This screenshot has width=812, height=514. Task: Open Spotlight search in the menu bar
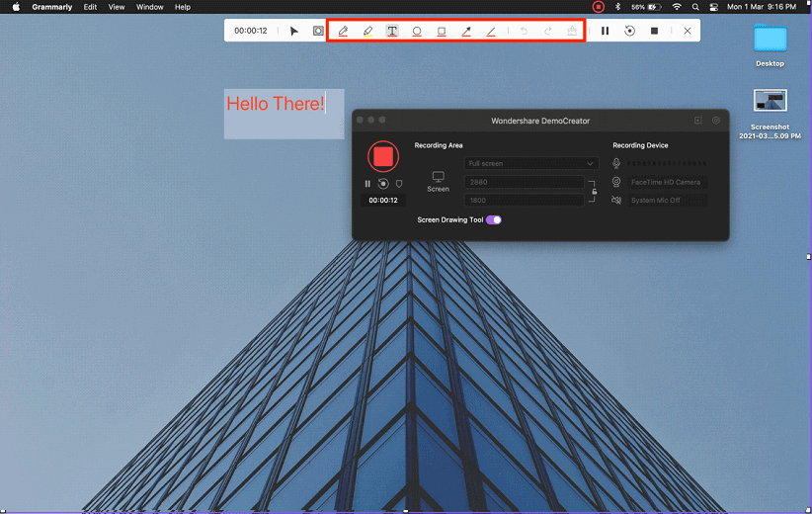pyautogui.click(x=695, y=7)
